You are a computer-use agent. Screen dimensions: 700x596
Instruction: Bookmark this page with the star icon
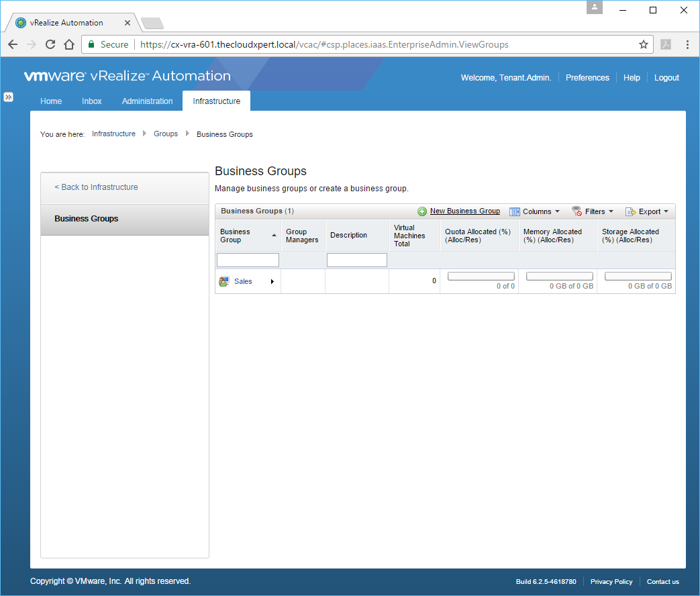[x=643, y=44]
